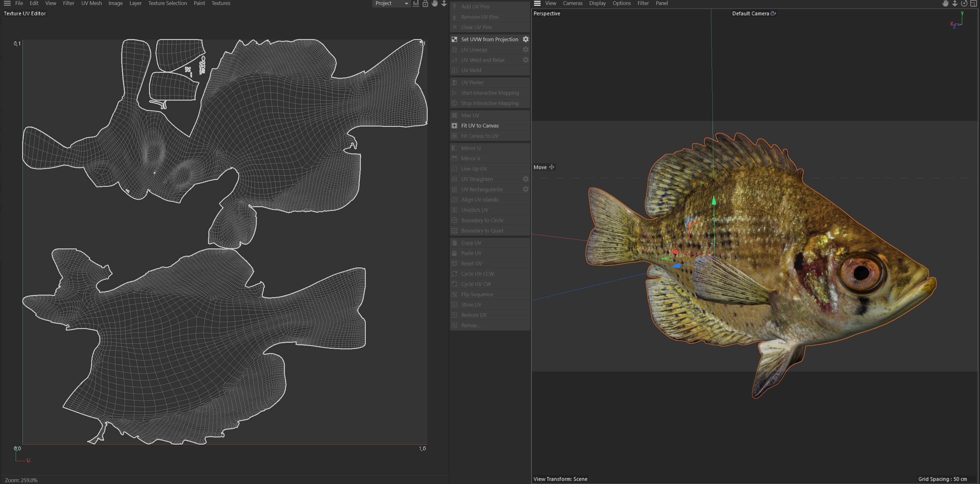
Task: Click the histogram bars icon beside Project
Action: point(416,3)
